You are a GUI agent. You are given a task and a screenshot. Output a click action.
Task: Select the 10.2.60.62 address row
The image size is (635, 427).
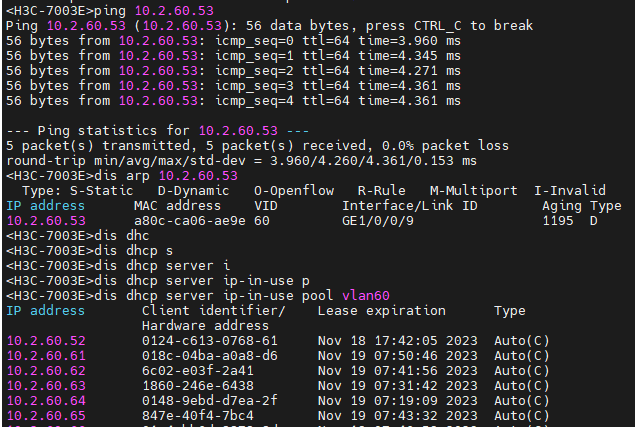coord(45,370)
